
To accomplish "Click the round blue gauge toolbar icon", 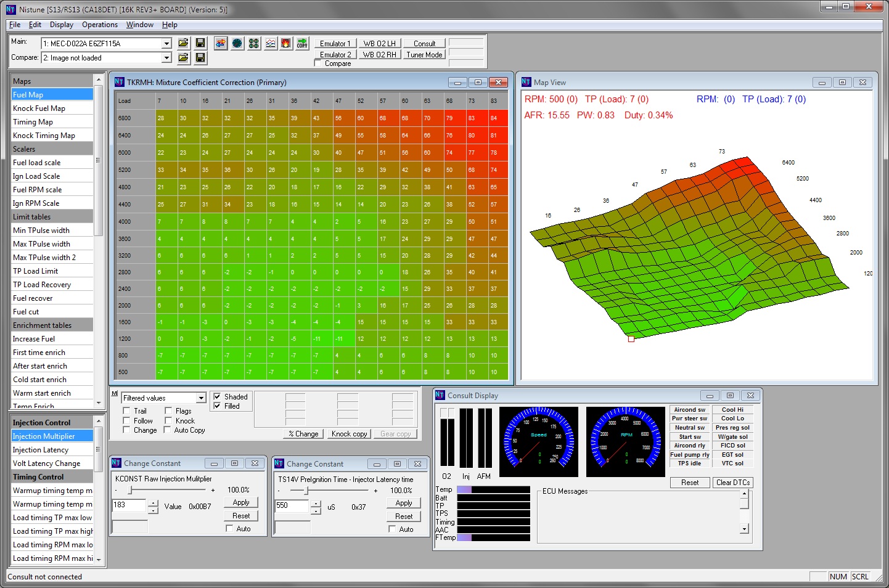I will [x=237, y=43].
